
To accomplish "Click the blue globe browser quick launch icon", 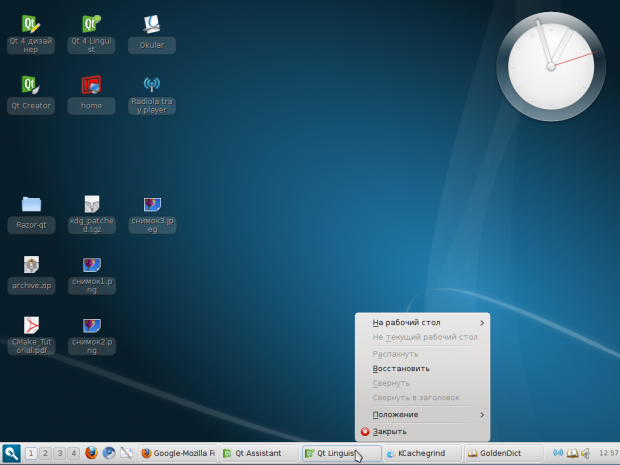I will [x=109, y=453].
